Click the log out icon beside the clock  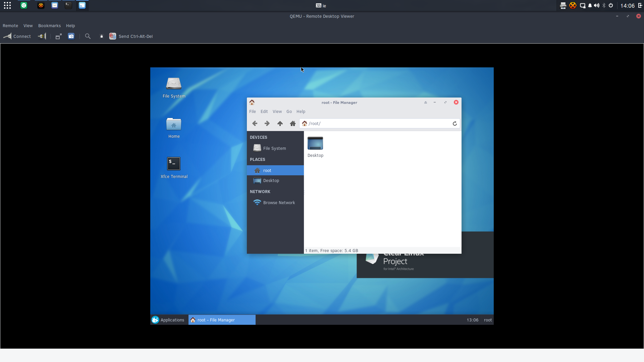coord(640,5)
